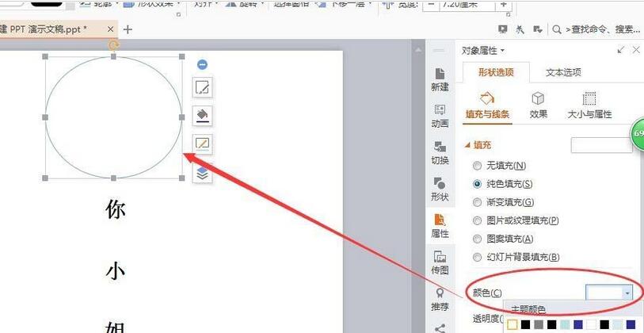
Task: Close the 对象属性 properties pane
Action: (636, 50)
